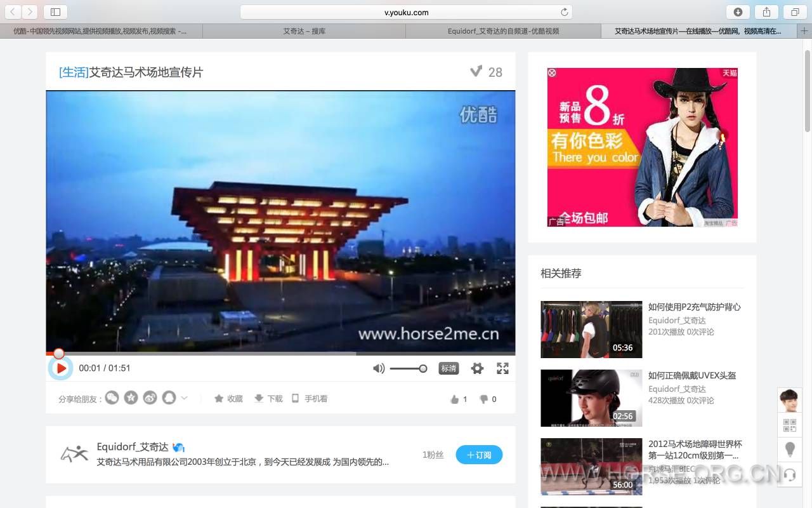812x508 pixels.
Task: Click the video frame showing pavilion
Action: click(280, 221)
